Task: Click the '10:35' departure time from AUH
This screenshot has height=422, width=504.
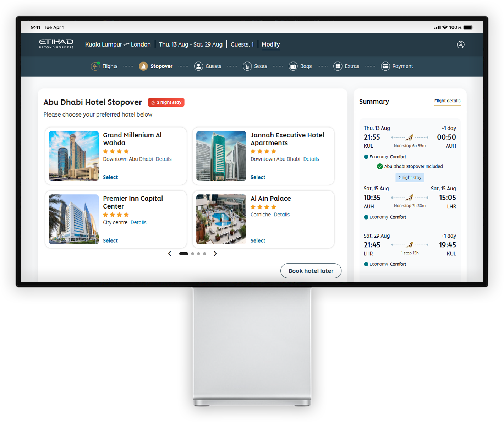Action: pyautogui.click(x=372, y=198)
